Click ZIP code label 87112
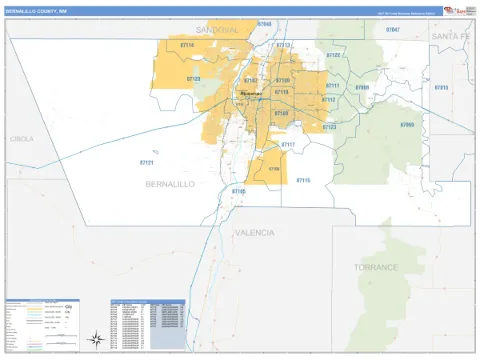This screenshot has width=480, height=360. [329, 100]
